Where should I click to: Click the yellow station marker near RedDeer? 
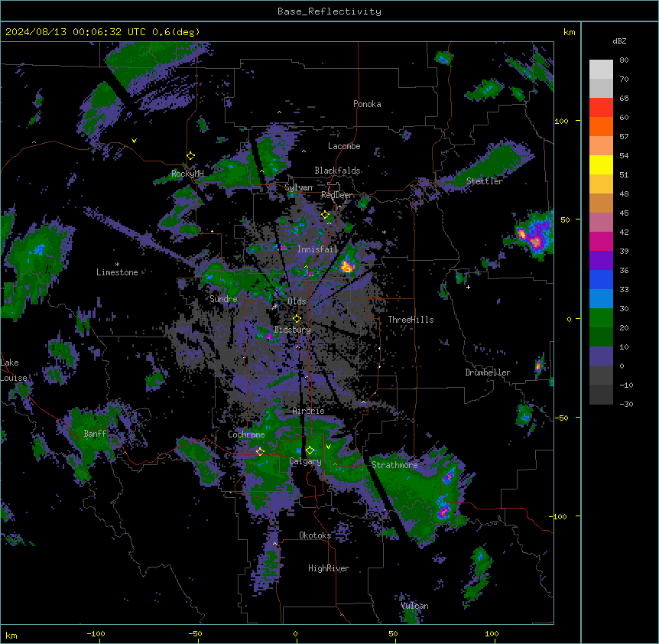click(325, 215)
